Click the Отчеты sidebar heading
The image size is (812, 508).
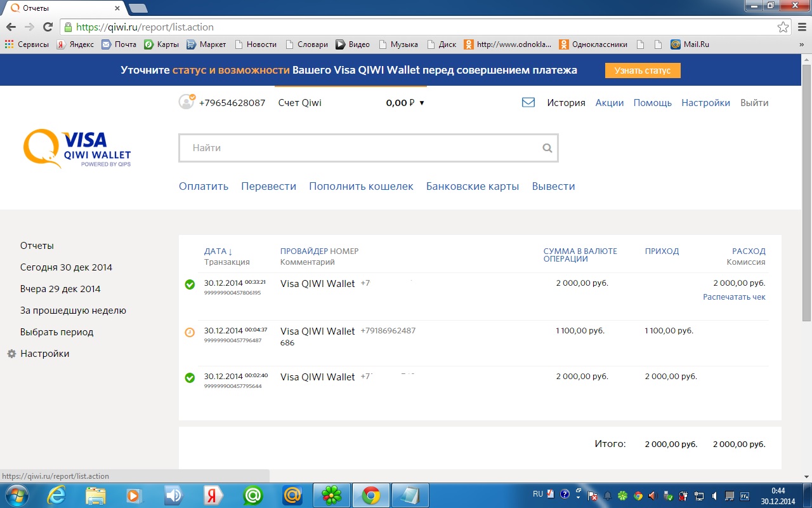pyautogui.click(x=37, y=246)
